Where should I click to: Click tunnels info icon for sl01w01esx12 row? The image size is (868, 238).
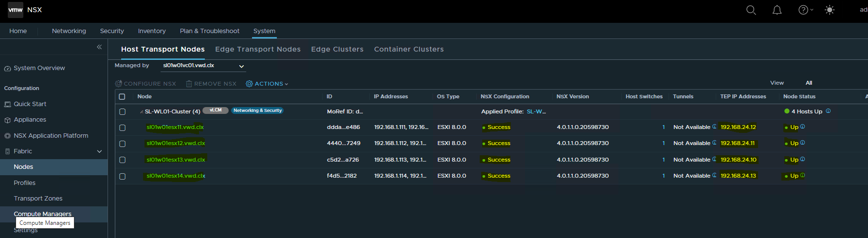point(714,143)
